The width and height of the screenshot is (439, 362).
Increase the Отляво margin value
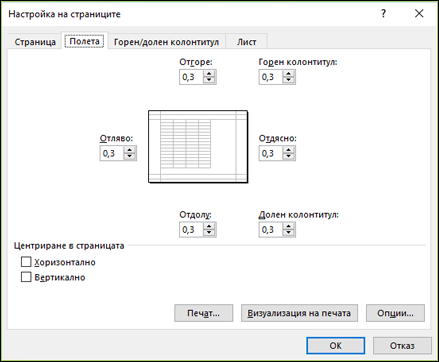coord(130,150)
